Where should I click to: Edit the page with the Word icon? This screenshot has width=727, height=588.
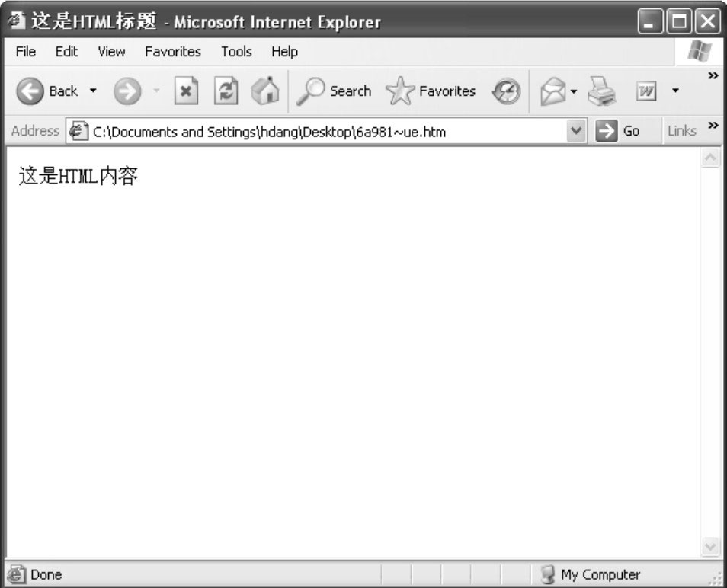pos(646,91)
